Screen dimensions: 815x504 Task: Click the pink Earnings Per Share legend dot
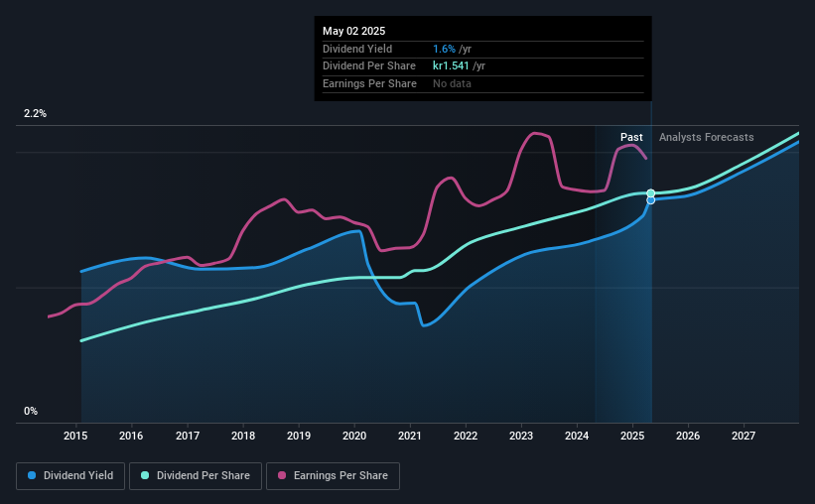tap(282, 475)
